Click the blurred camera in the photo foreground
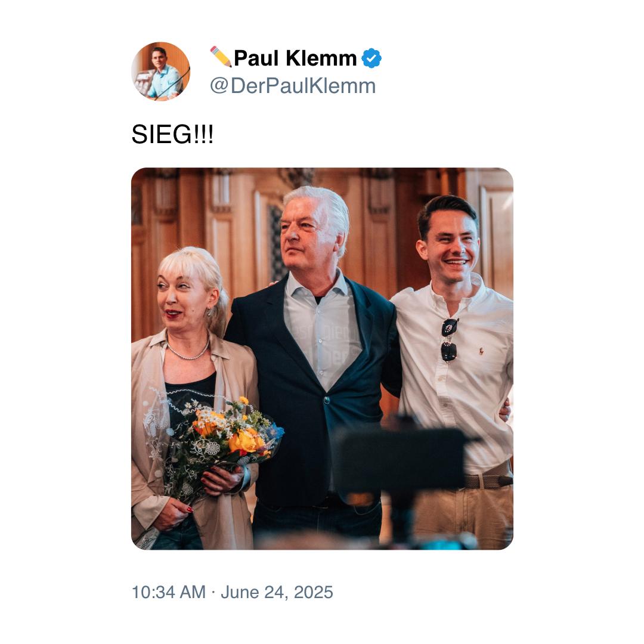The image size is (644, 644). coord(400,459)
